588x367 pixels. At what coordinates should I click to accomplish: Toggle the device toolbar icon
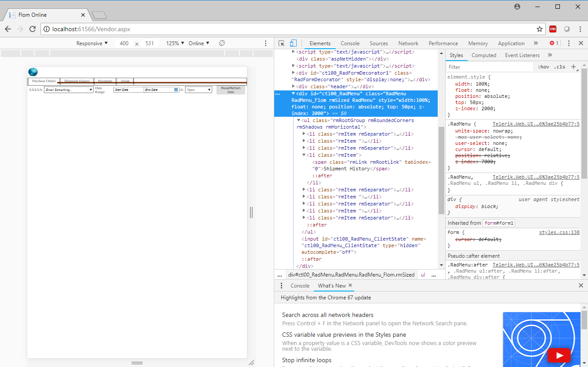point(293,43)
